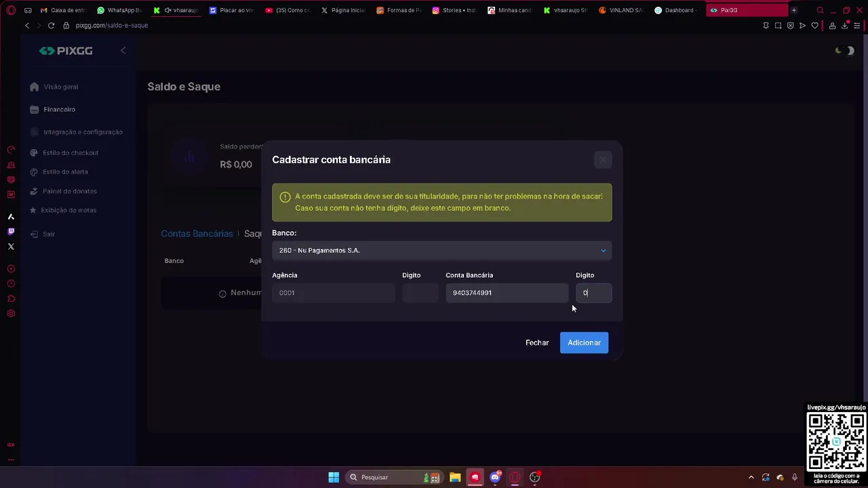This screenshot has width=868, height=488.
Task: Click the PIXGG logo
Action: pos(66,51)
